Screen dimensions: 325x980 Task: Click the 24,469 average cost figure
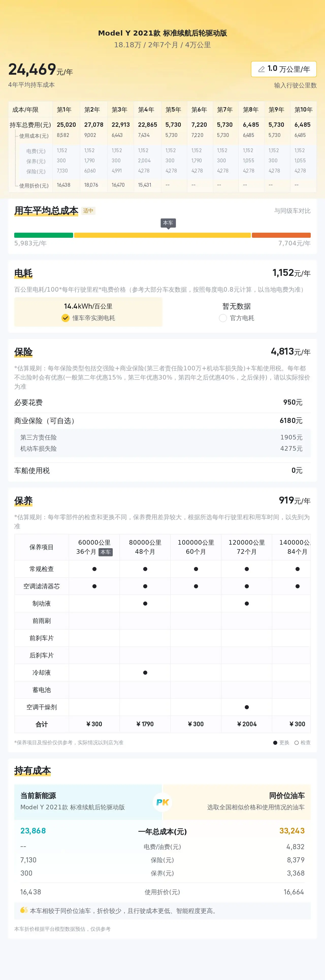pos(32,69)
